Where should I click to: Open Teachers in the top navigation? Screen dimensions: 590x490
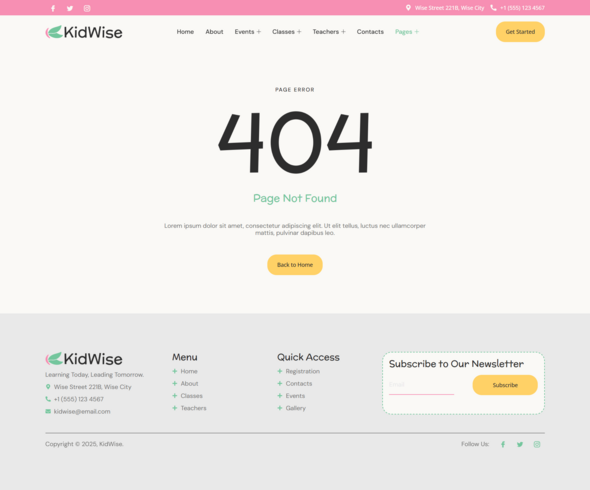click(x=326, y=32)
